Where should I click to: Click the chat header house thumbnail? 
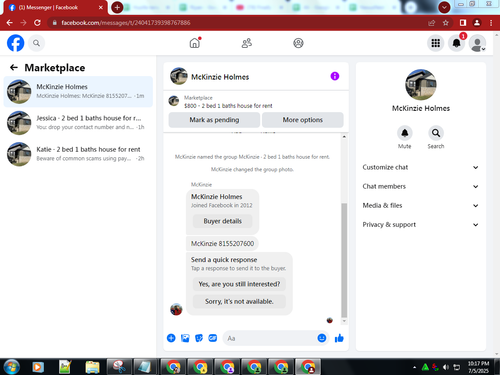pos(179,76)
